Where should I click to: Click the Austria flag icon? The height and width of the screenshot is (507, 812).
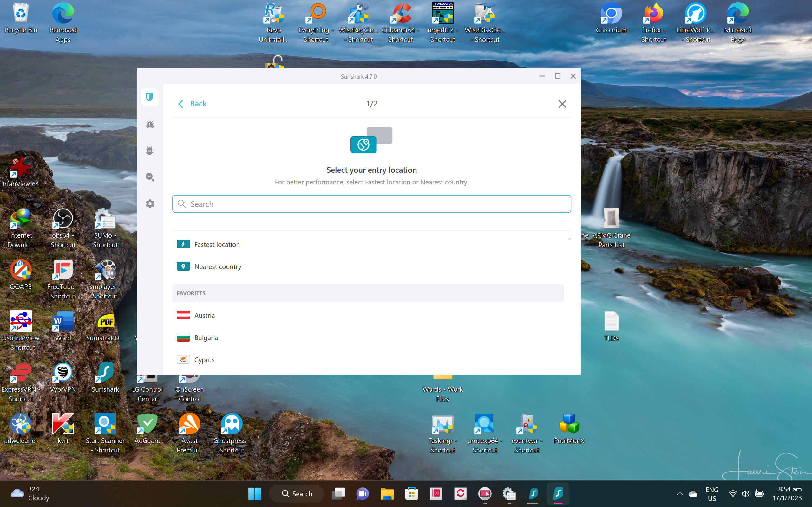point(183,315)
